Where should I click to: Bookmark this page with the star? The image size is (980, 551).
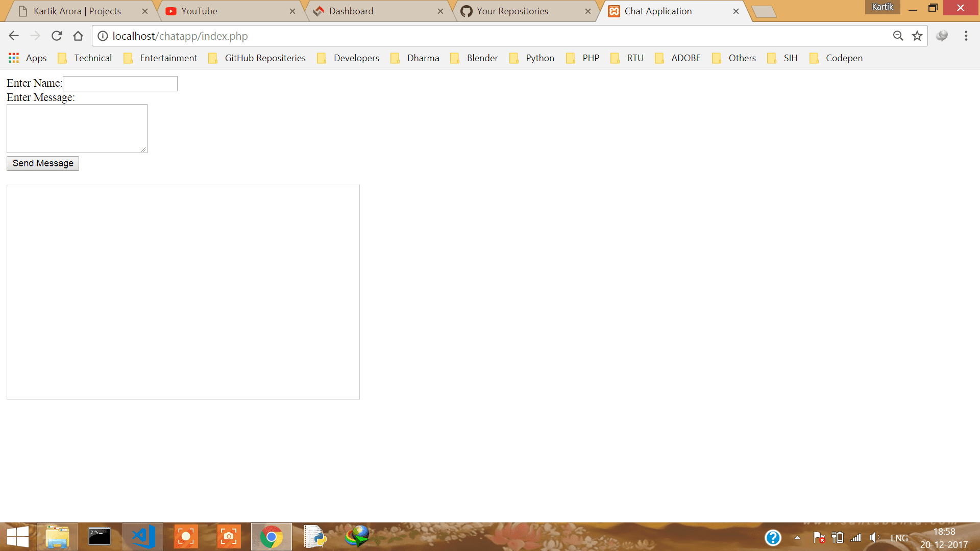pos(917,36)
